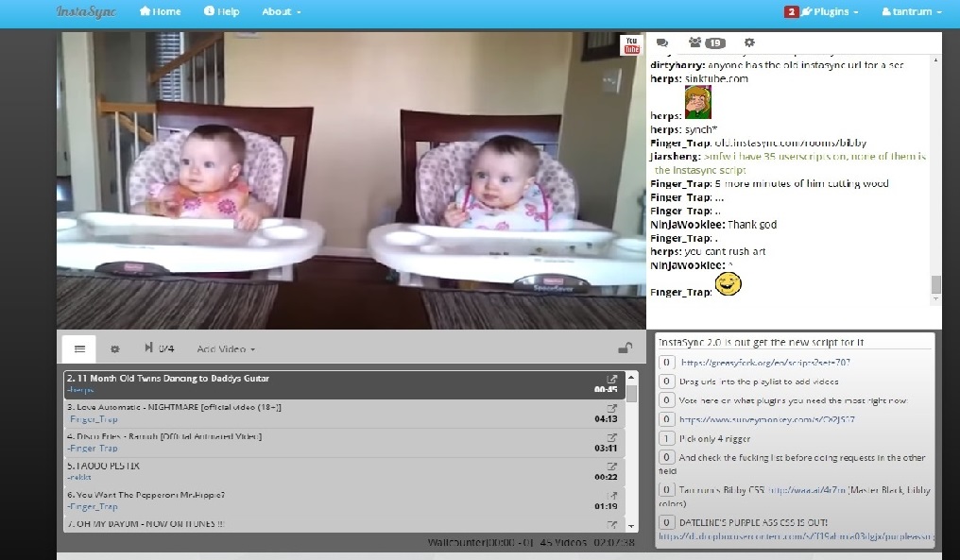Expand the Add Video dropdown

coord(226,348)
